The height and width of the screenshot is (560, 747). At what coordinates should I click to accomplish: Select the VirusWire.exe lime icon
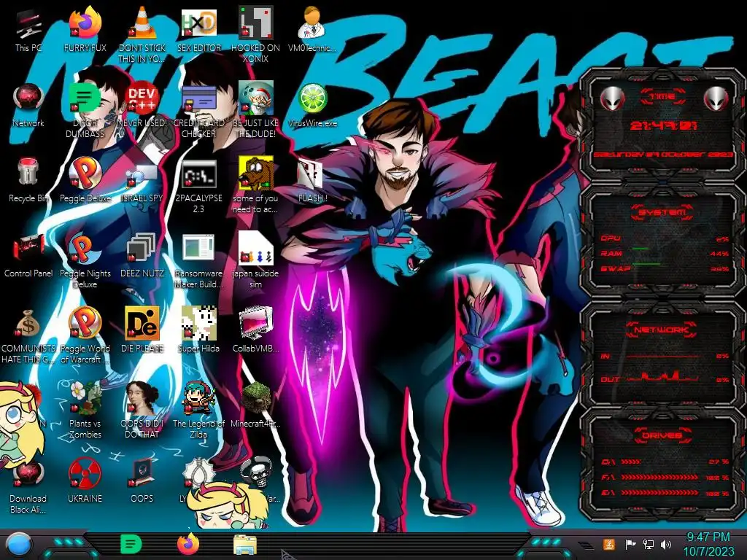[312, 106]
